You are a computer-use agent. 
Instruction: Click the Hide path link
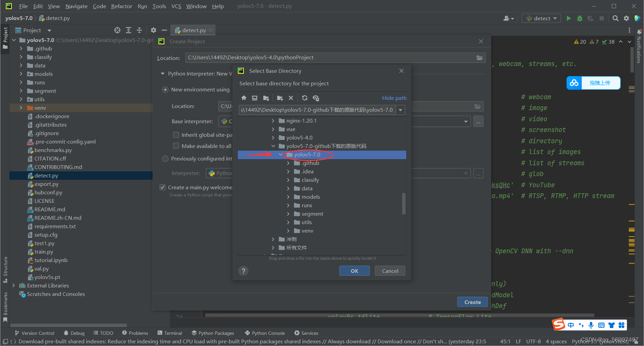[394, 98]
